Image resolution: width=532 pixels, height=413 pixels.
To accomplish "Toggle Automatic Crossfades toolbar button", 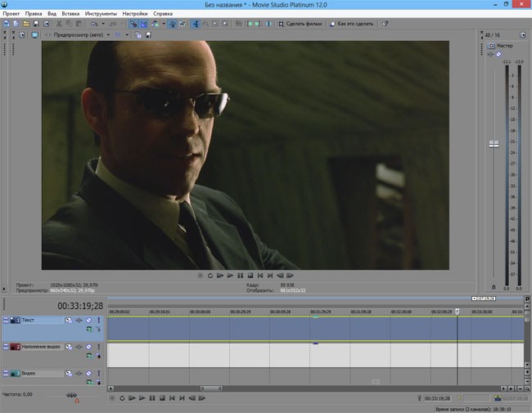I will coord(144,24).
